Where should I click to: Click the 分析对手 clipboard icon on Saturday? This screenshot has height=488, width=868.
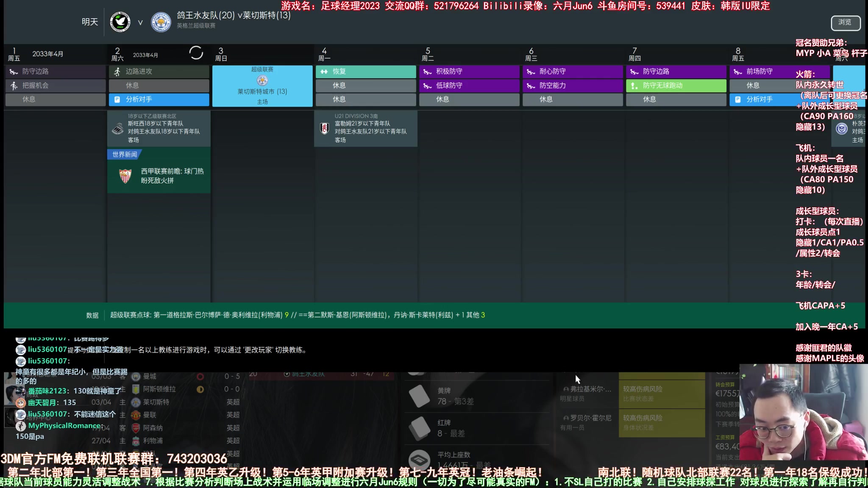click(117, 100)
